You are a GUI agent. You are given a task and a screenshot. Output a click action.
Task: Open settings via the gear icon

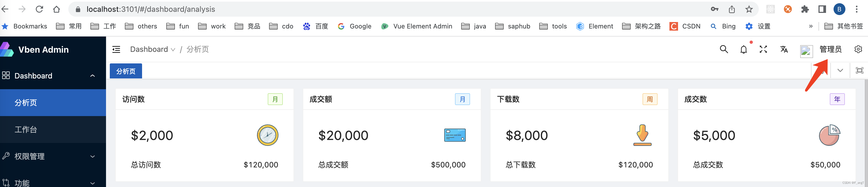click(x=858, y=49)
